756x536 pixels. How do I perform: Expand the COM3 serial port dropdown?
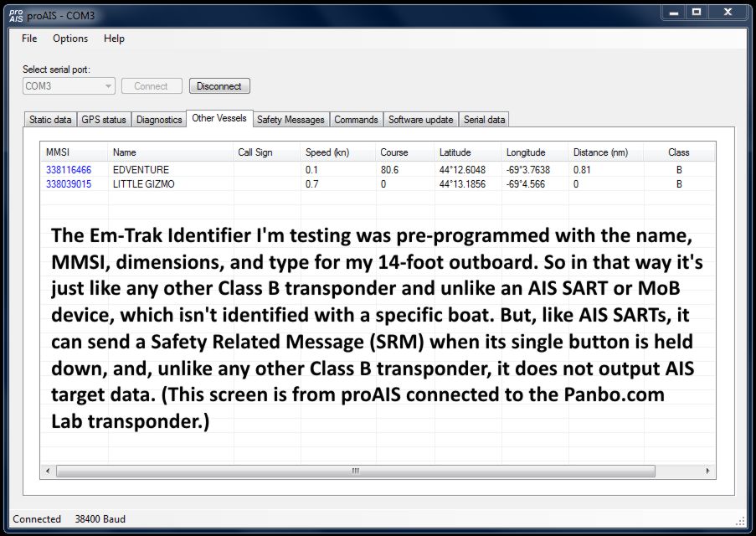point(109,86)
